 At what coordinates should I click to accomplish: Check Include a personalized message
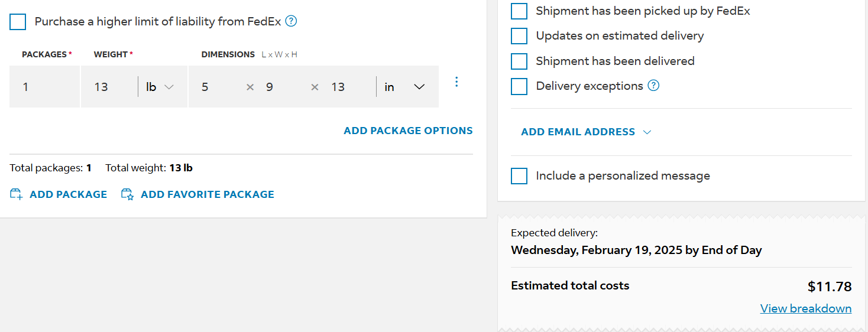click(x=519, y=175)
